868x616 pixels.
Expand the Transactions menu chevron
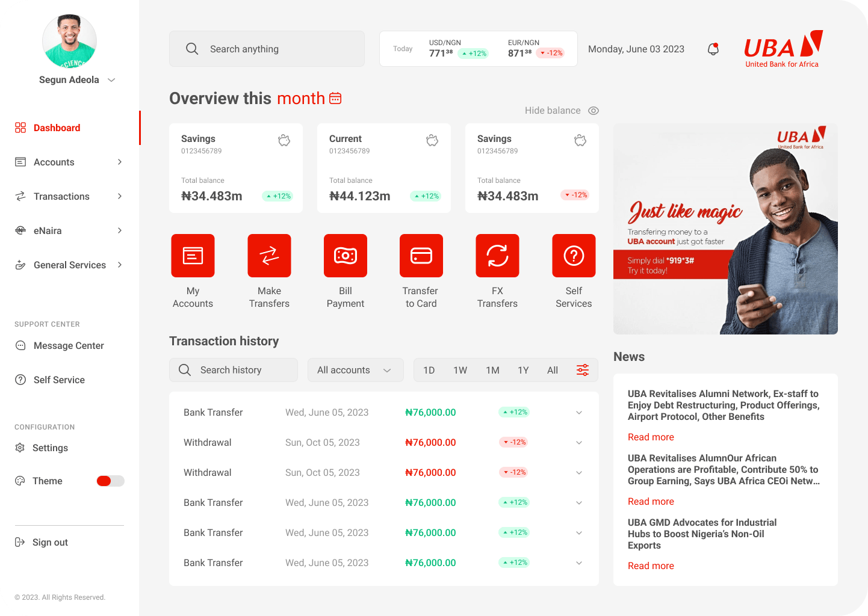pyautogui.click(x=120, y=196)
